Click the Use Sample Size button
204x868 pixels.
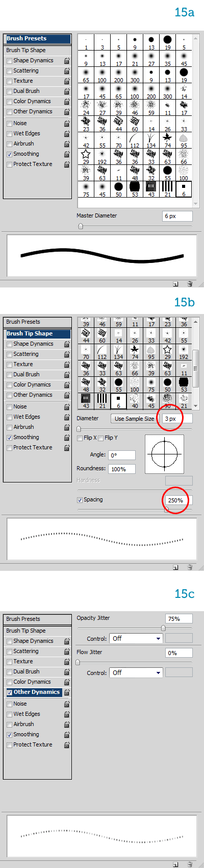point(134,419)
